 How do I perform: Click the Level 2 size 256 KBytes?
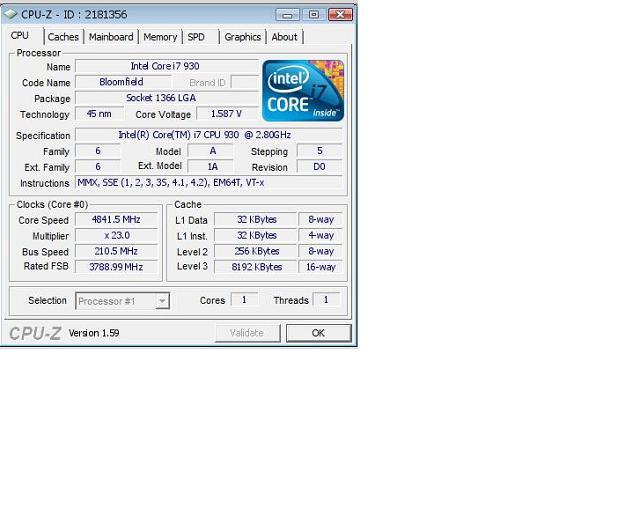coord(256,251)
